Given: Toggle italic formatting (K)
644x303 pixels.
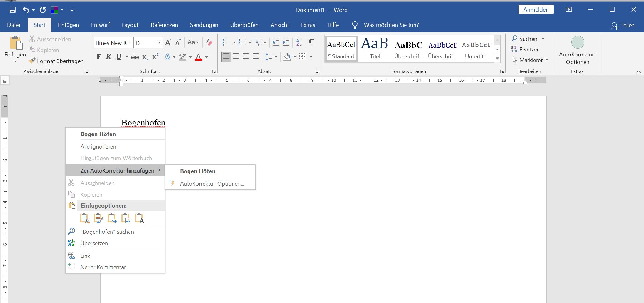Looking at the screenshot, I should pos(109,57).
